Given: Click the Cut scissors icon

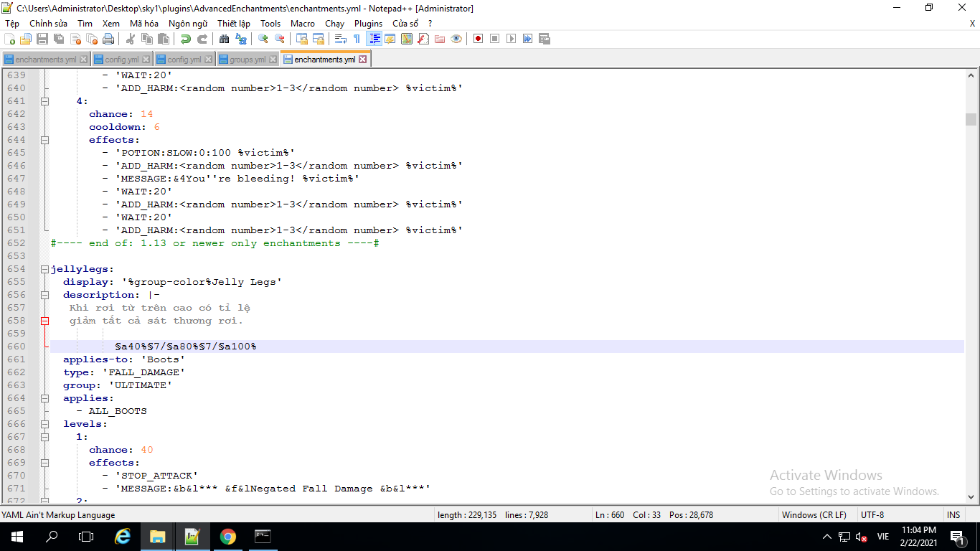Looking at the screenshot, I should click(131, 39).
